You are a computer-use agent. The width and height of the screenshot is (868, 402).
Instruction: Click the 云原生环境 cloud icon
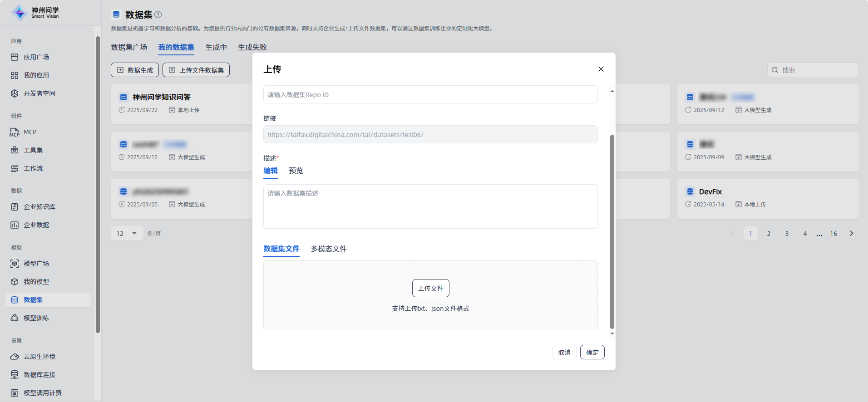coord(15,357)
